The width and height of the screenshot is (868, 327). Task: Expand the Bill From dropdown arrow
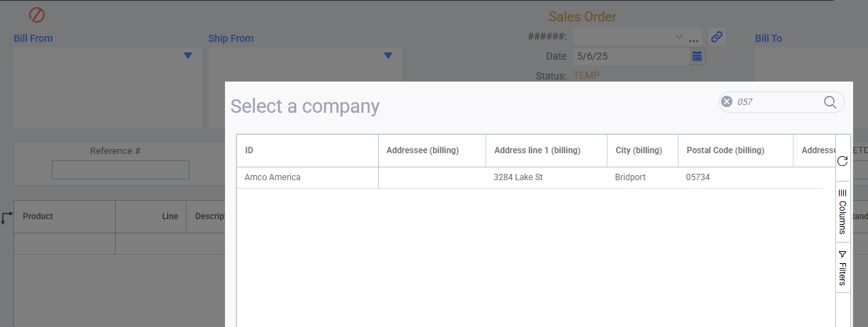(188, 55)
